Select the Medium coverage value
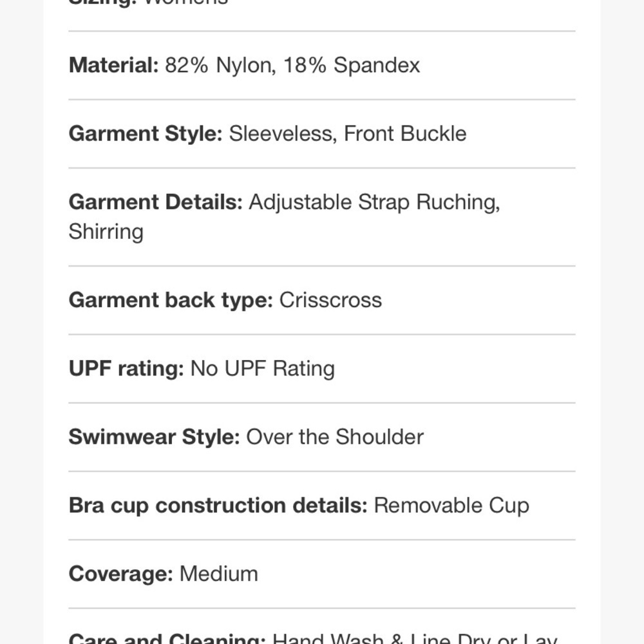Screen dimensions: 644x644 [218, 574]
